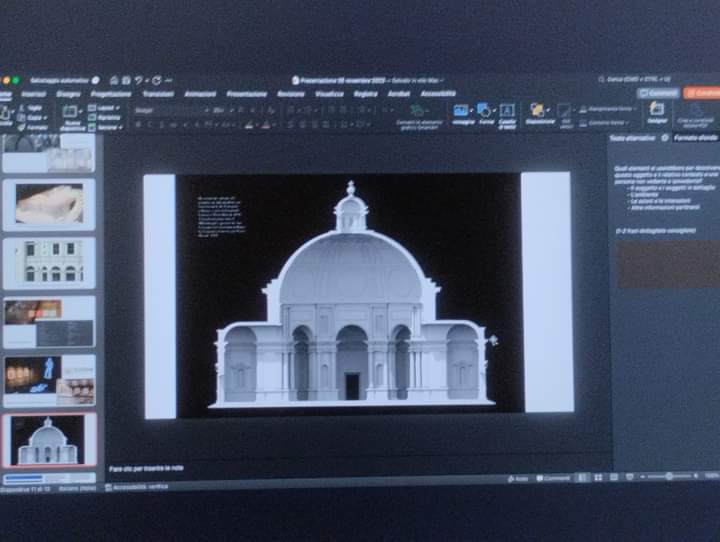Toggle the Commenti button in the status bar
Viewport: 720px width, 542px height.
553,478
